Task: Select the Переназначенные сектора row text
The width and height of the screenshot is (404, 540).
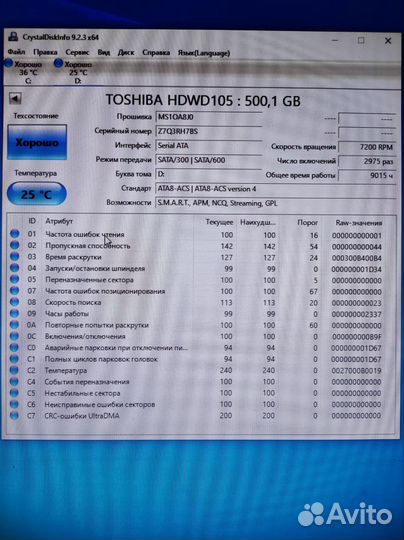Action: (x=89, y=280)
